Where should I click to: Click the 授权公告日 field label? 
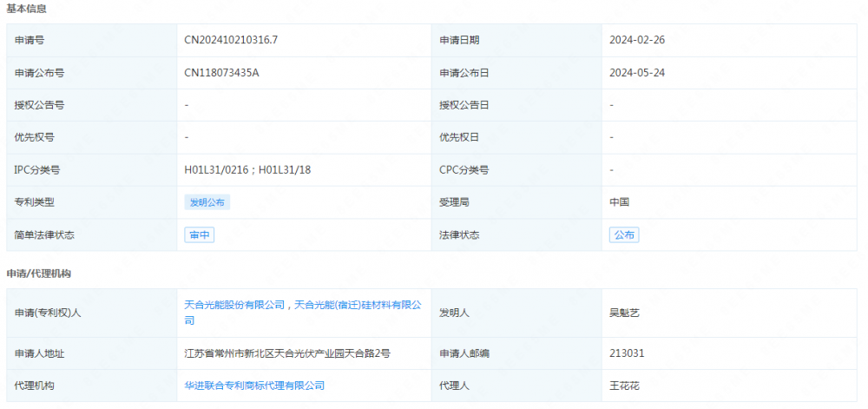click(464, 105)
